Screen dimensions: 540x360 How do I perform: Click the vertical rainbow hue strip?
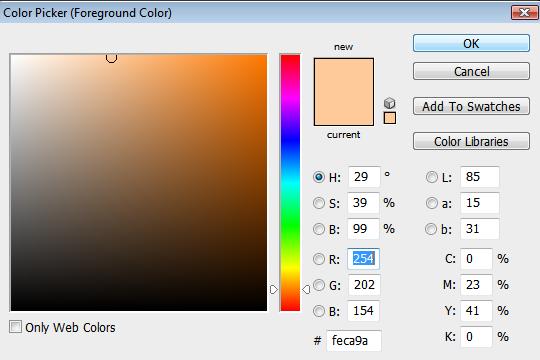(x=290, y=183)
